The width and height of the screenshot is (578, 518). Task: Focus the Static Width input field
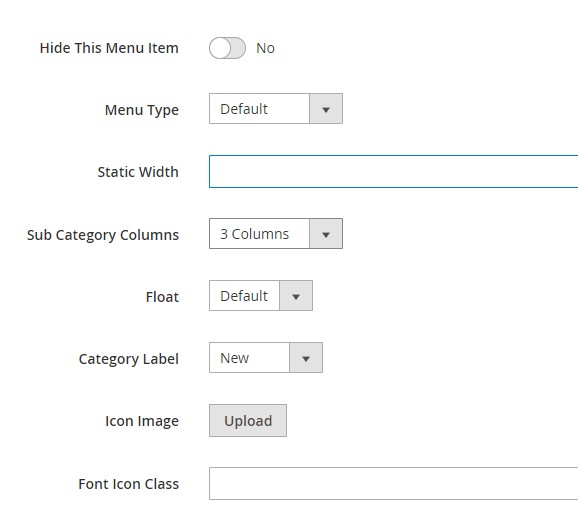point(393,171)
